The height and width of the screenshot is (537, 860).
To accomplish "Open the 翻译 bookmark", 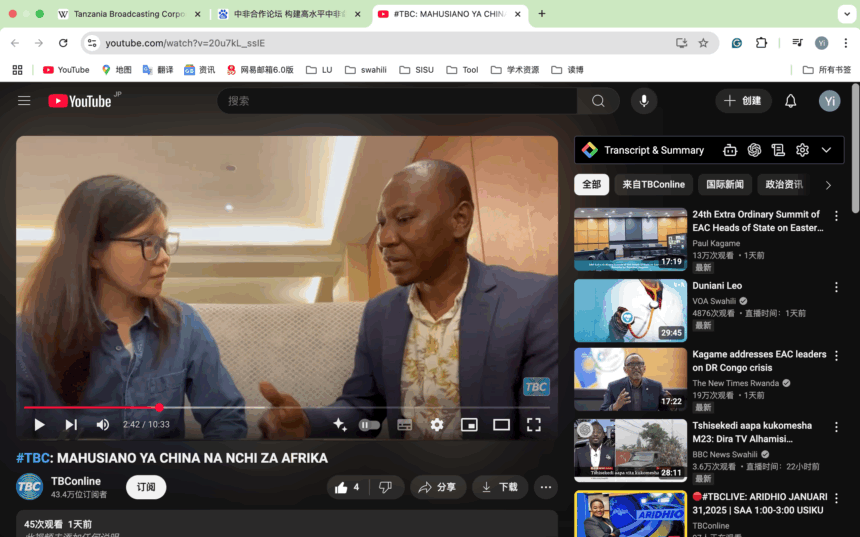I will pos(158,70).
